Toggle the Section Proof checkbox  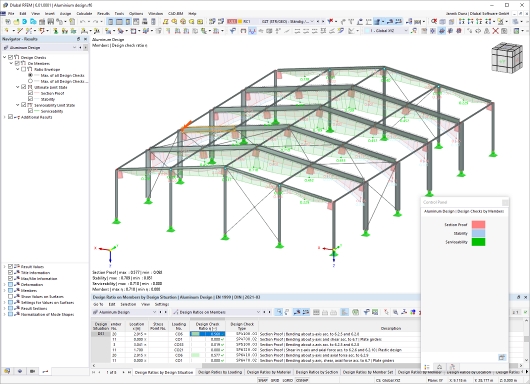tap(30, 93)
